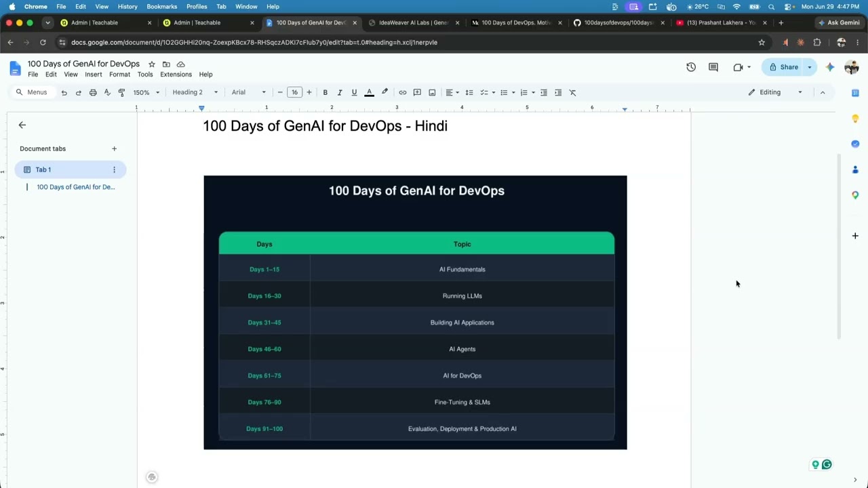Open Google Keep side panel

pos(855,119)
